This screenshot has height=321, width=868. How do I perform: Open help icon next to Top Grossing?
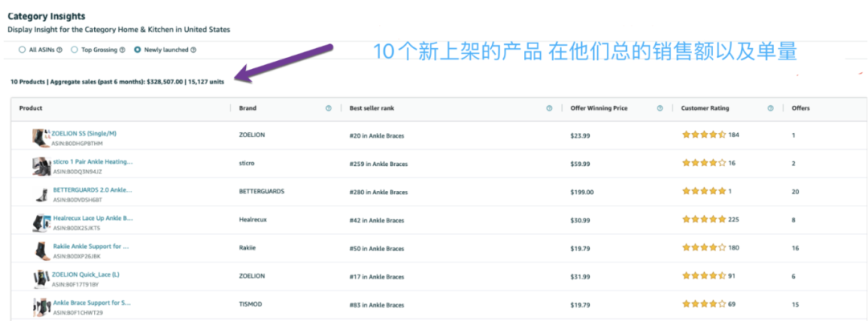(122, 50)
